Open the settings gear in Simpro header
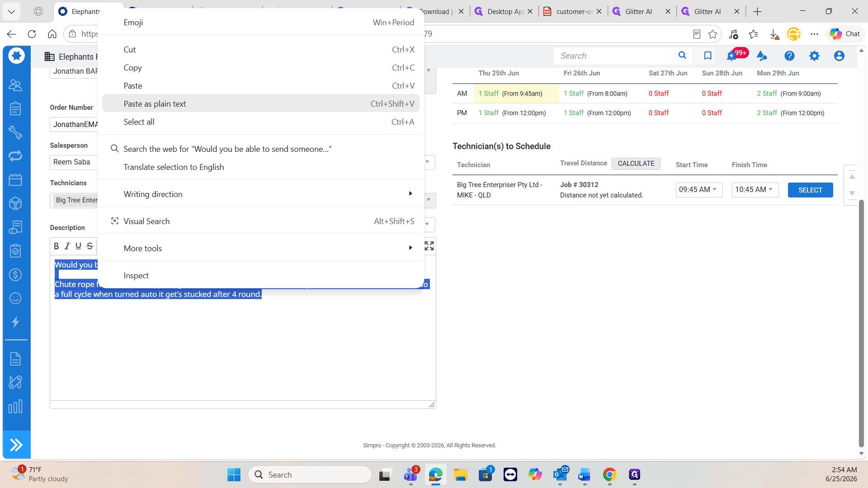 pyautogui.click(x=814, y=56)
